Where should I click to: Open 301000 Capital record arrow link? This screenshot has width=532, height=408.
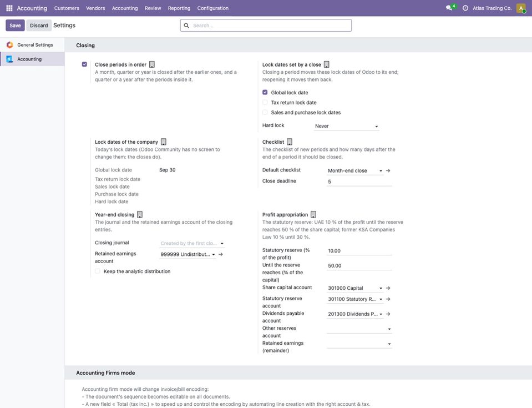coord(388,288)
